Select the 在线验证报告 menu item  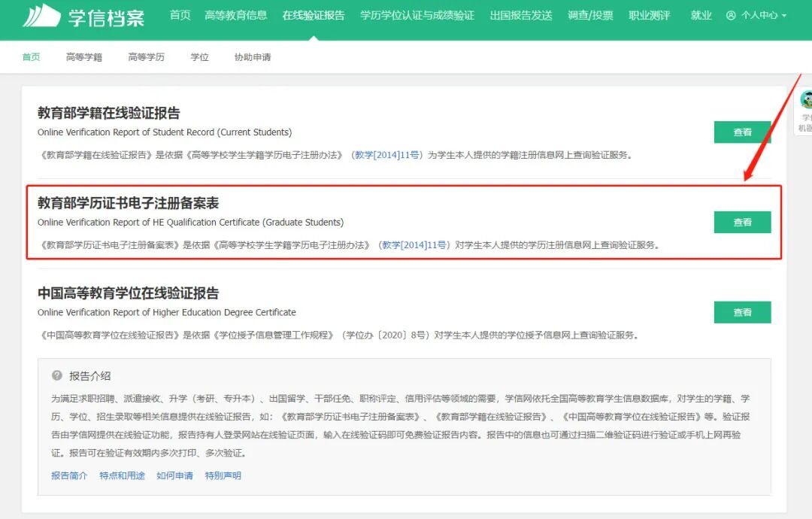coord(314,14)
